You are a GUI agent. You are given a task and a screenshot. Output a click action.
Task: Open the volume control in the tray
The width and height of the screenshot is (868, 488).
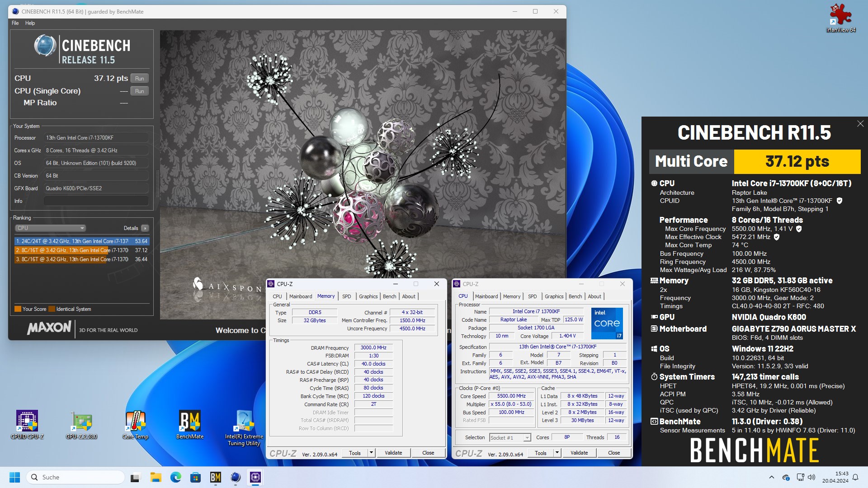coord(811,477)
